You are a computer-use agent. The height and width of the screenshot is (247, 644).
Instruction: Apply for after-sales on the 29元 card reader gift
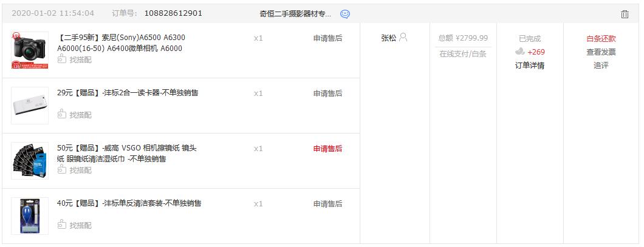point(327,93)
